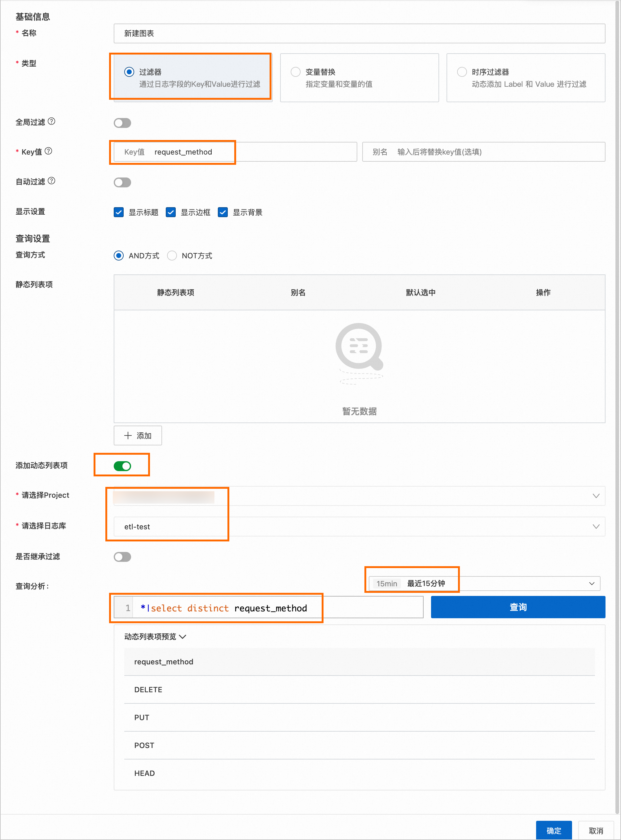
Task: Click the help icon next to Key值
Action: point(48,151)
